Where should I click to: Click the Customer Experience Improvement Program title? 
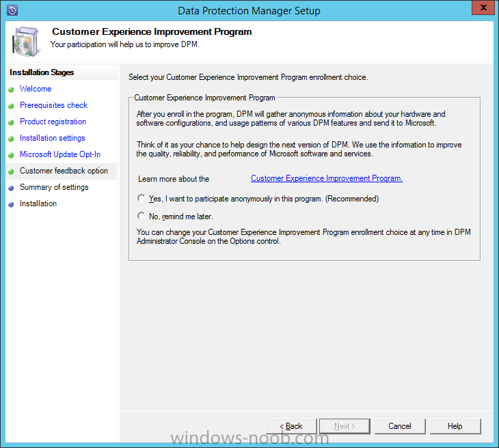pyautogui.click(x=152, y=32)
